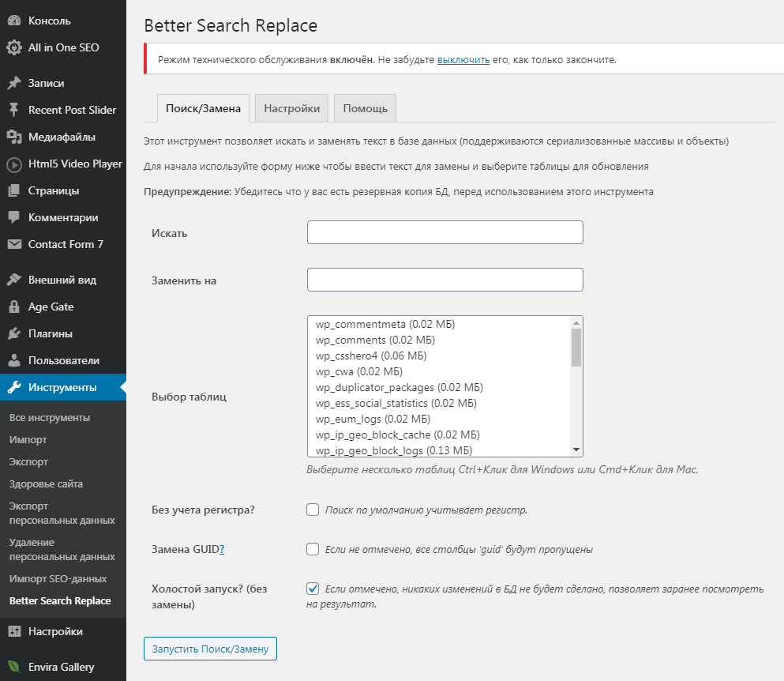Click the Запустить Поиск/Замену button

[210, 649]
